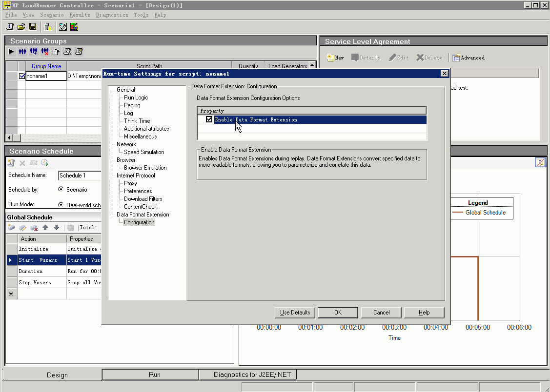Open the Diagnostics menu

point(112,15)
